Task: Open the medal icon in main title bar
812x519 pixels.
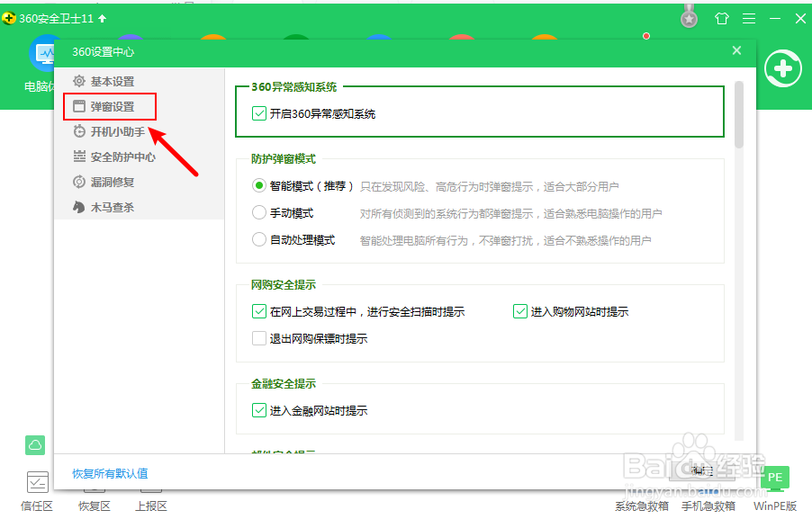Action: coord(689,16)
